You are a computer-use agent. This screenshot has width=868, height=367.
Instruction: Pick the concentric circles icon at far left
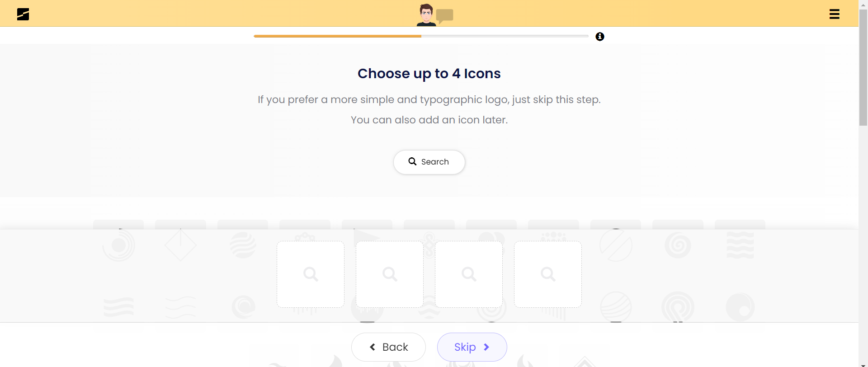pos(118,245)
